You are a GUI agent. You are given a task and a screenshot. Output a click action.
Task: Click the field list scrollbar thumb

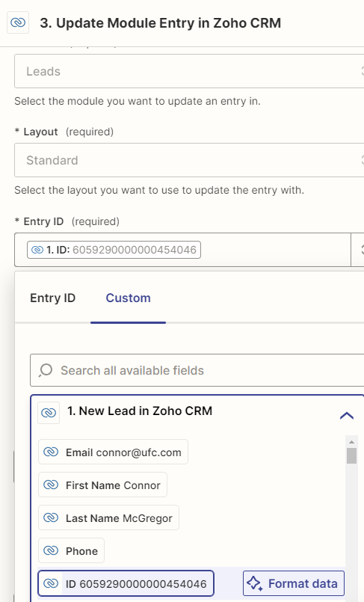click(351, 455)
